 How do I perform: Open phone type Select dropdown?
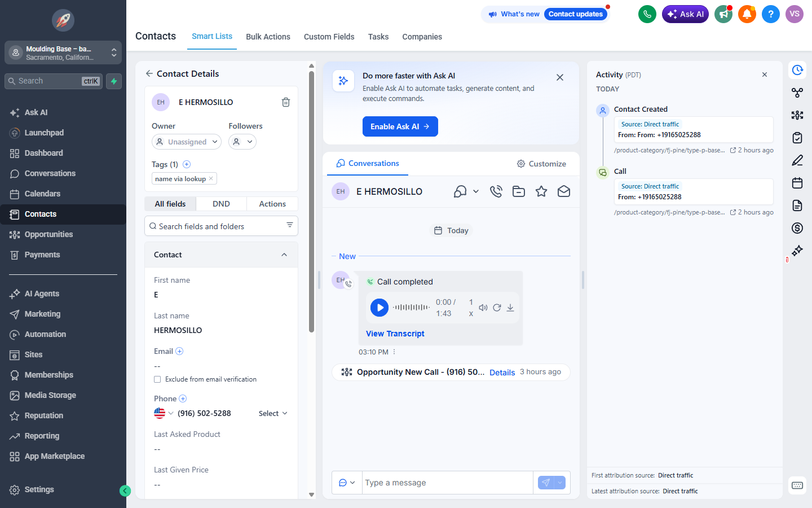coord(273,413)
